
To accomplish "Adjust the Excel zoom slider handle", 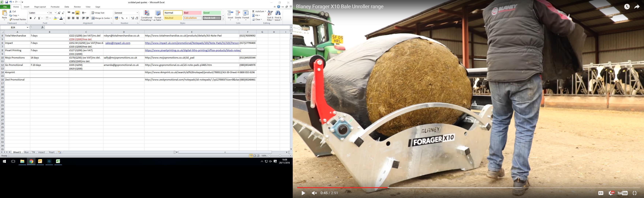I will tap(280, 156).
